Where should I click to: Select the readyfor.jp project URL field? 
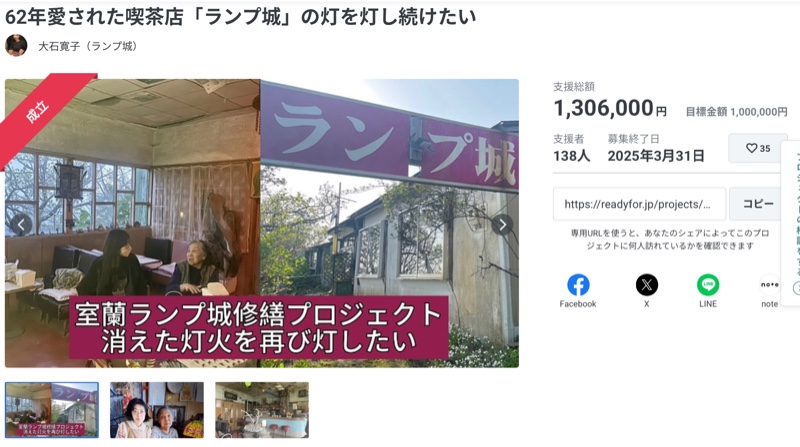click(639, 204)
